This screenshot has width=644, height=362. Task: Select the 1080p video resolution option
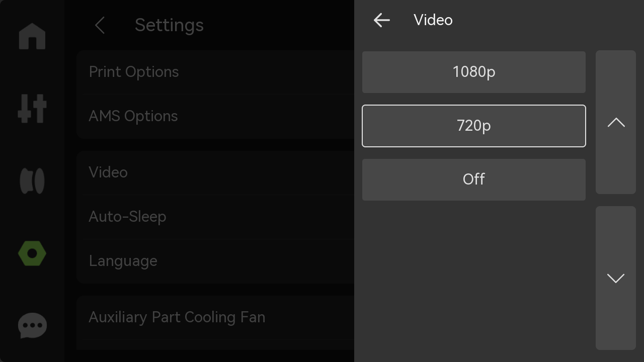click(x=474, y=72)
